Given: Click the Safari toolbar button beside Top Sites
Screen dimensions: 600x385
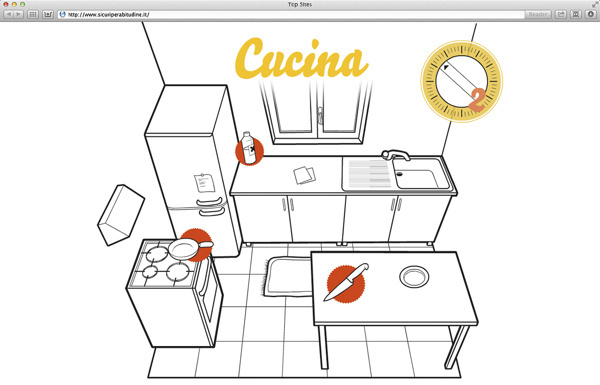Looking at the screenshot, I should point(47,15).
